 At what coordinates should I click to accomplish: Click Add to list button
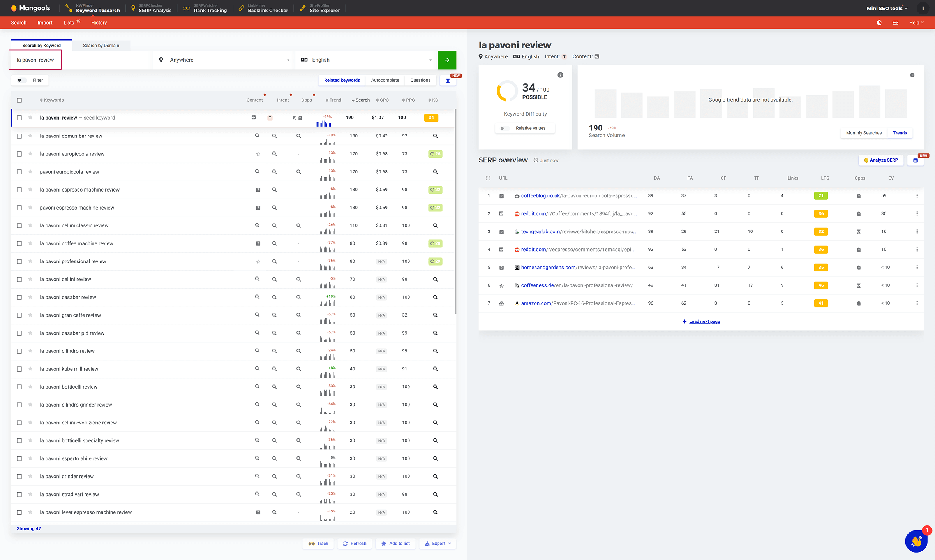tap(395, 544)
